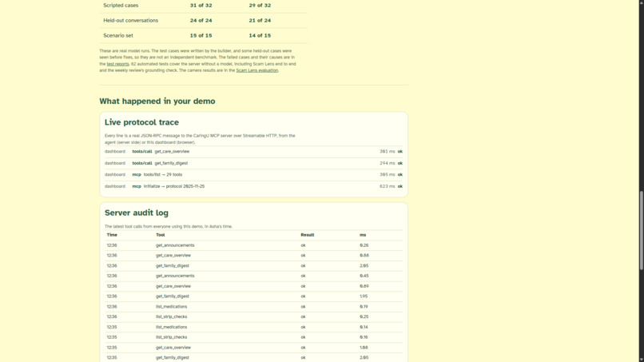Open the test reports link

117,64
